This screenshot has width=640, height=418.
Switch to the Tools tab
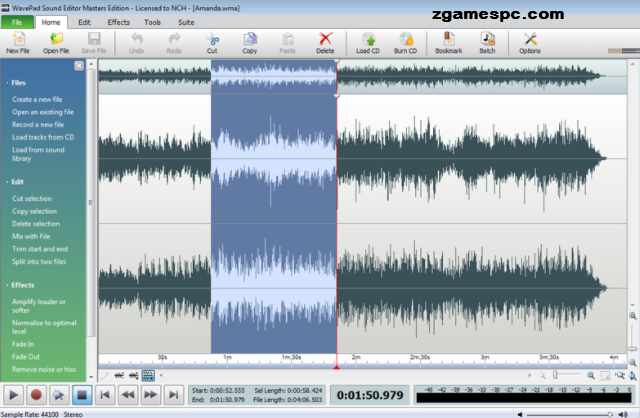tap(153, 22)
